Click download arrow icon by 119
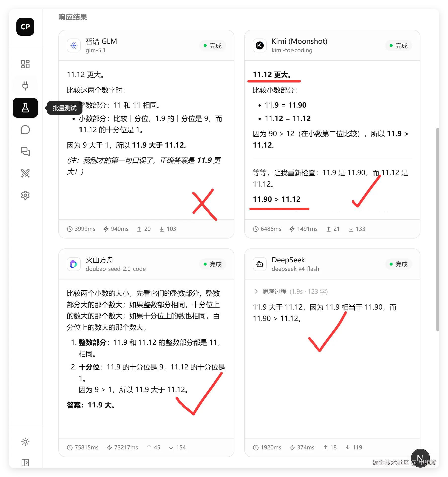 (x=348, y=448)
